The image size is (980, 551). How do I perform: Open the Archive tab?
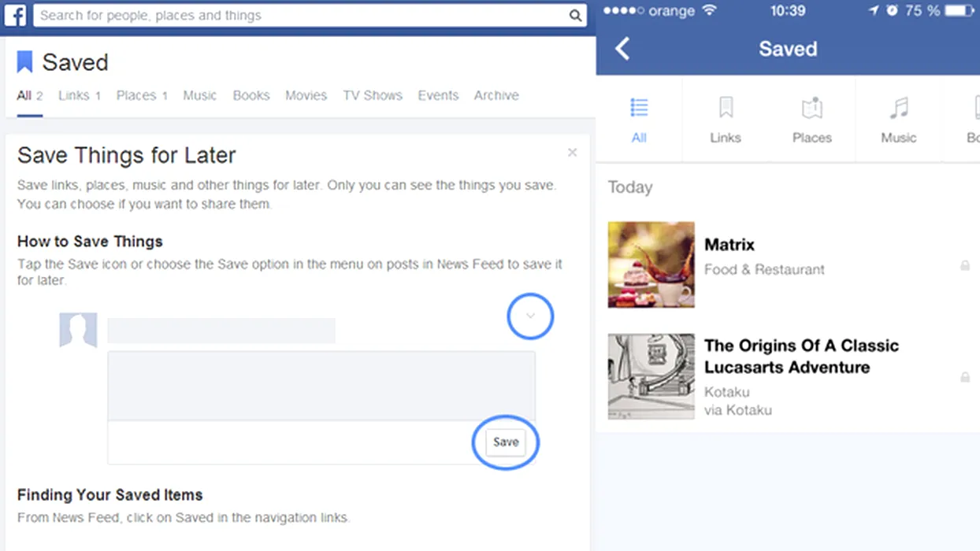click(x=496, y=95)
